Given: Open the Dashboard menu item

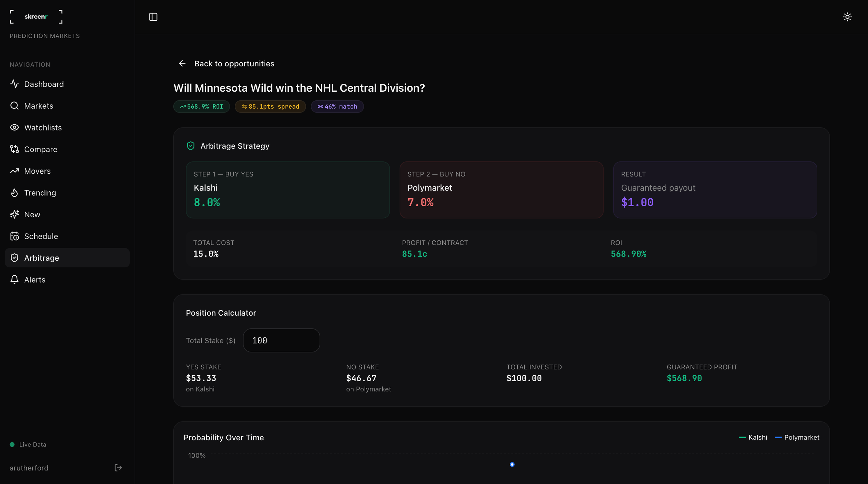Looking at the screenshot, I should 67,84.
